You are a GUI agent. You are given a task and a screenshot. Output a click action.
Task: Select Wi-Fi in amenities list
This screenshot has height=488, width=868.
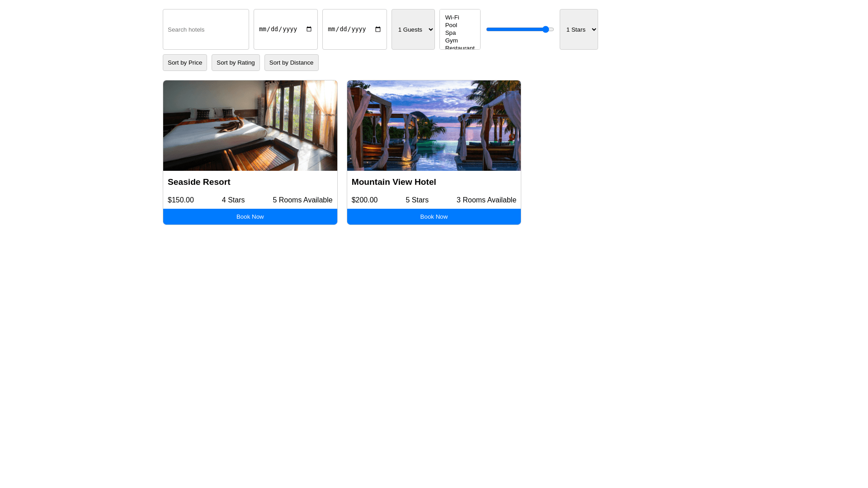click(x=452, y=18)
